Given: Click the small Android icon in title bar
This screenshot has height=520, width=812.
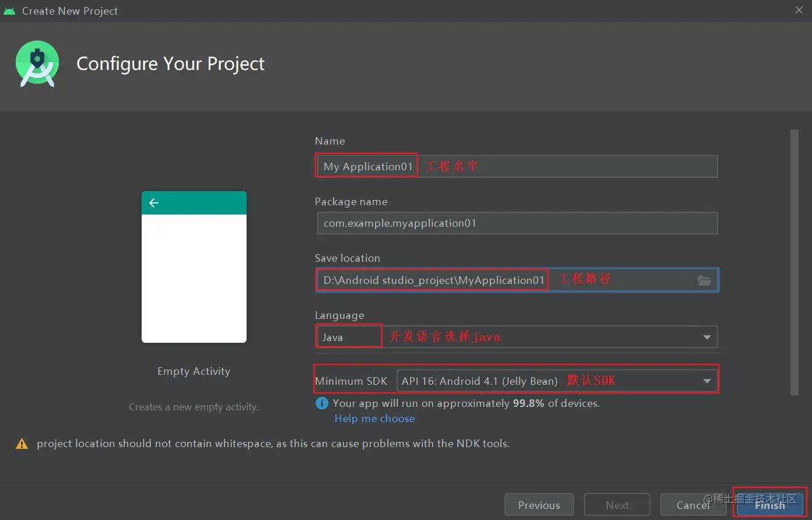Looking at the screenshot, I should 9,11.
